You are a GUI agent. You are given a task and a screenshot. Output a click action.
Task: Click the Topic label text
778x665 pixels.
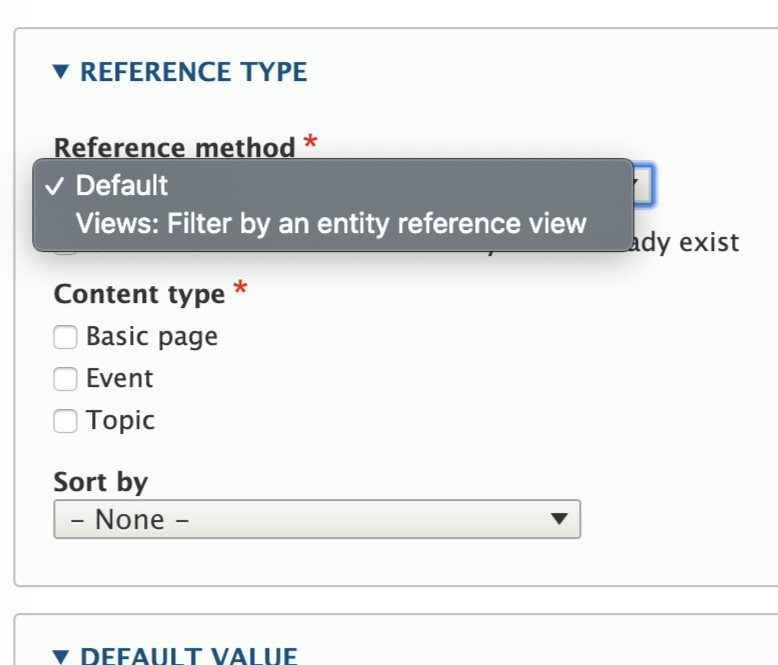(121, 421)
